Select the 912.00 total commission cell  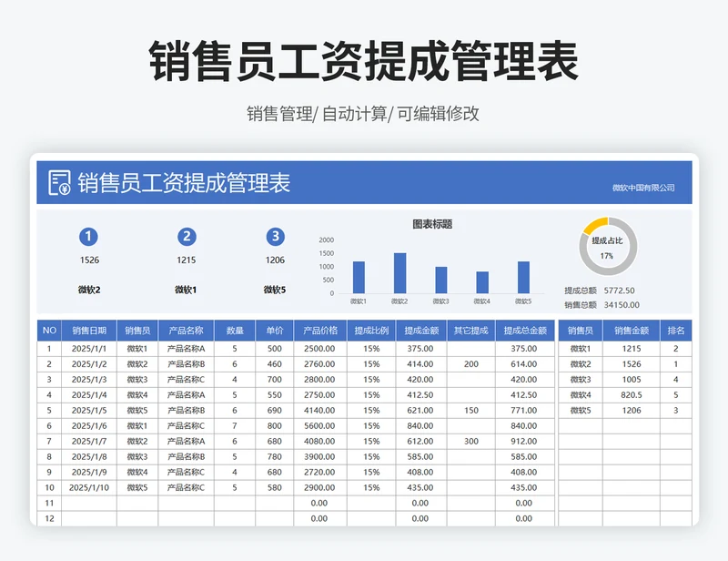pos(525,441)
